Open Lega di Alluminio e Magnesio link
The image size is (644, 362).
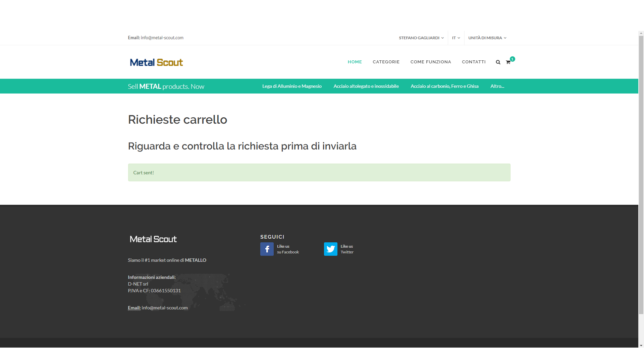[292, 86]
